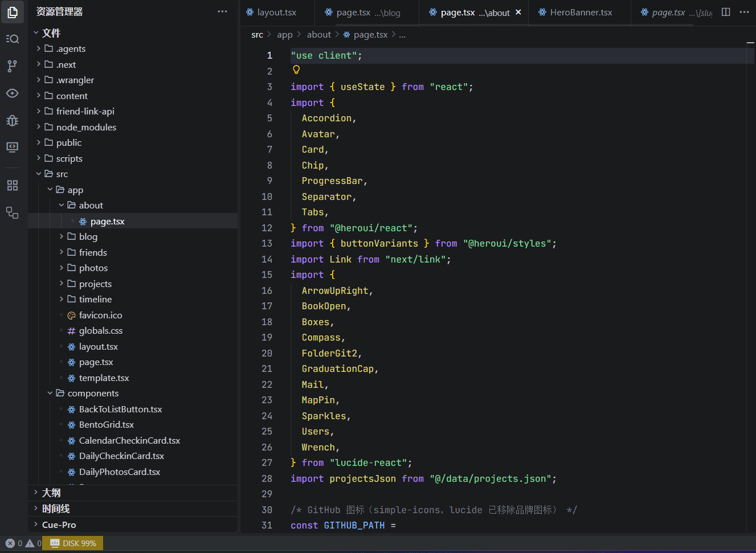Close the page.tsx about tab

click(518, 12)
